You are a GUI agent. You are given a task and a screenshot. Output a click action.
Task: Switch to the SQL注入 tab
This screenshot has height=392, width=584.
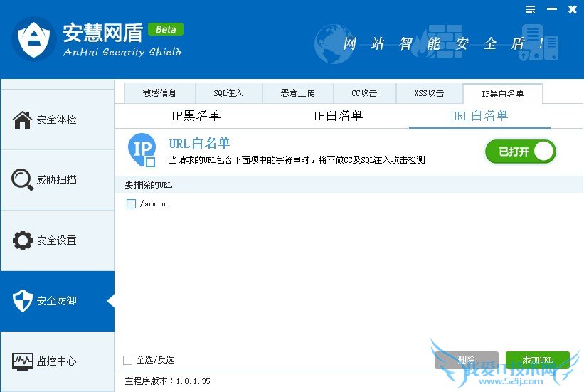point(228,93)
